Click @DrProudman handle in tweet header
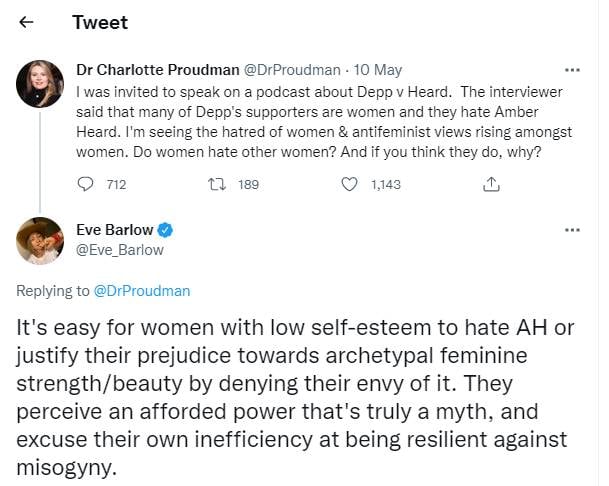 tap(286, 70)
